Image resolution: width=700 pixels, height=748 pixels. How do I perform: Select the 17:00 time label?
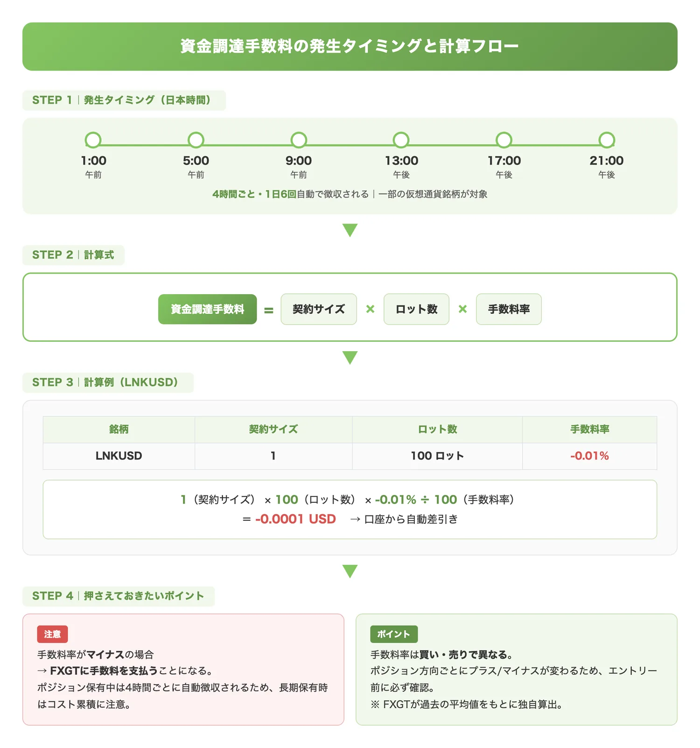pyautogui.click(x=504, y=161)
